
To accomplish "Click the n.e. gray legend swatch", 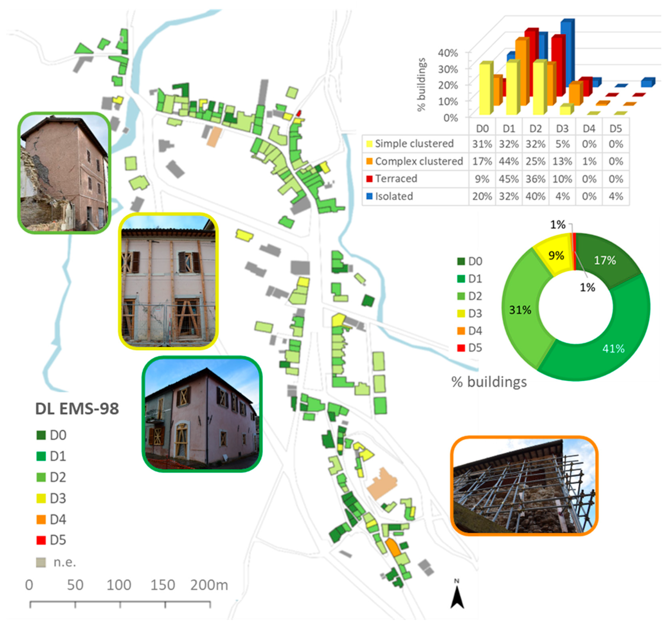I will (x=41, y=562).
